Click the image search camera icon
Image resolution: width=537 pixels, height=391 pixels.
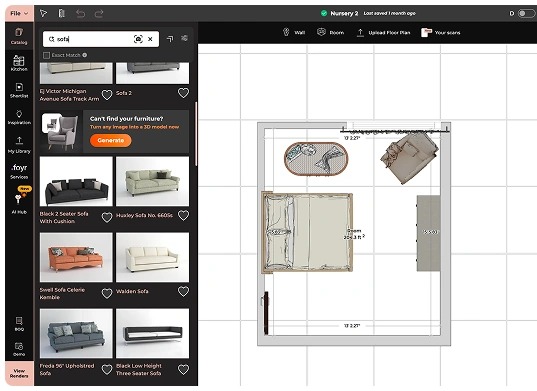pos(138,39)
